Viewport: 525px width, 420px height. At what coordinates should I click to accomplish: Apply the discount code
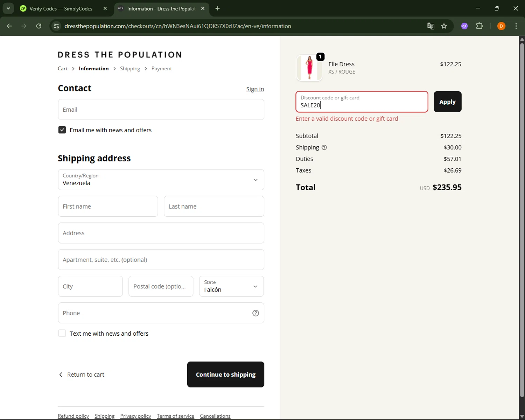[x=447, y=102]
